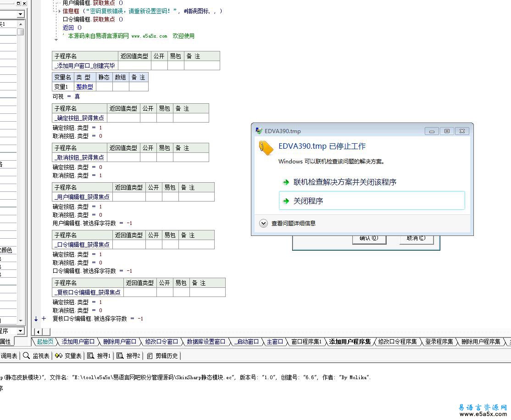Click 口令编辑框.被选择字符数 = -1 line
The image size is (511, 420).
pos(92,271)
